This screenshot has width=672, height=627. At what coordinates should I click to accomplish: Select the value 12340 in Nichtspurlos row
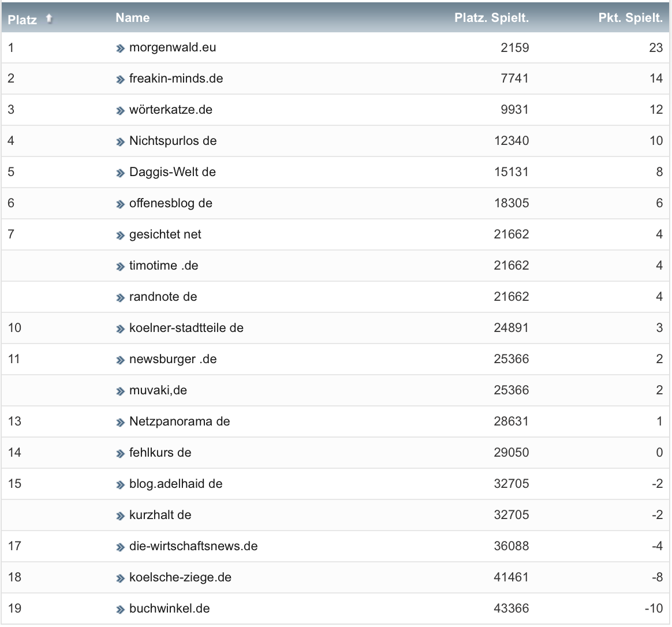click(512, 140)
